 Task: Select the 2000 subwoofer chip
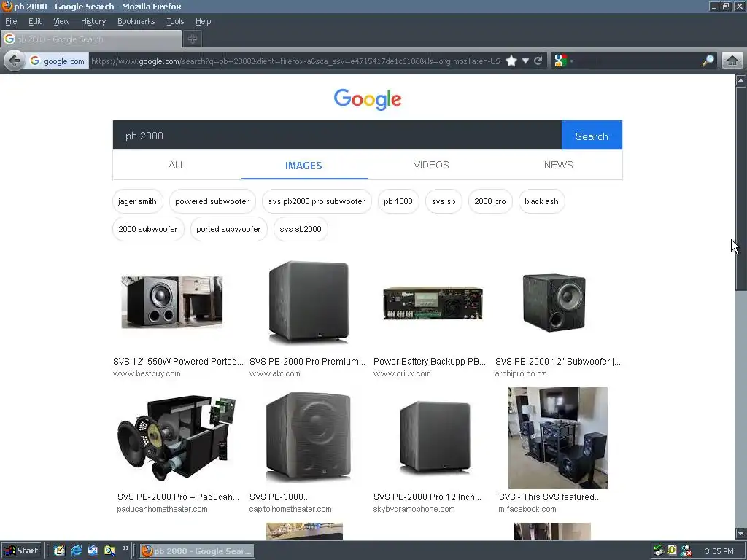click(x=148, y=229)
